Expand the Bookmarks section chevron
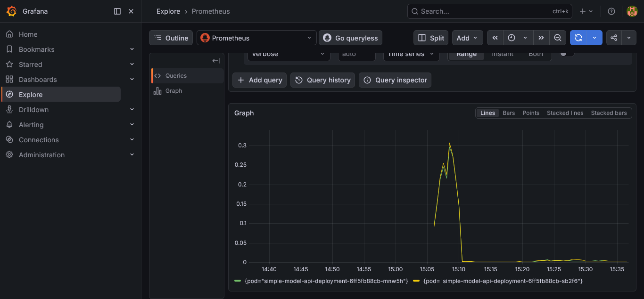The image size is (644, 299). click(x=132, y=49)
